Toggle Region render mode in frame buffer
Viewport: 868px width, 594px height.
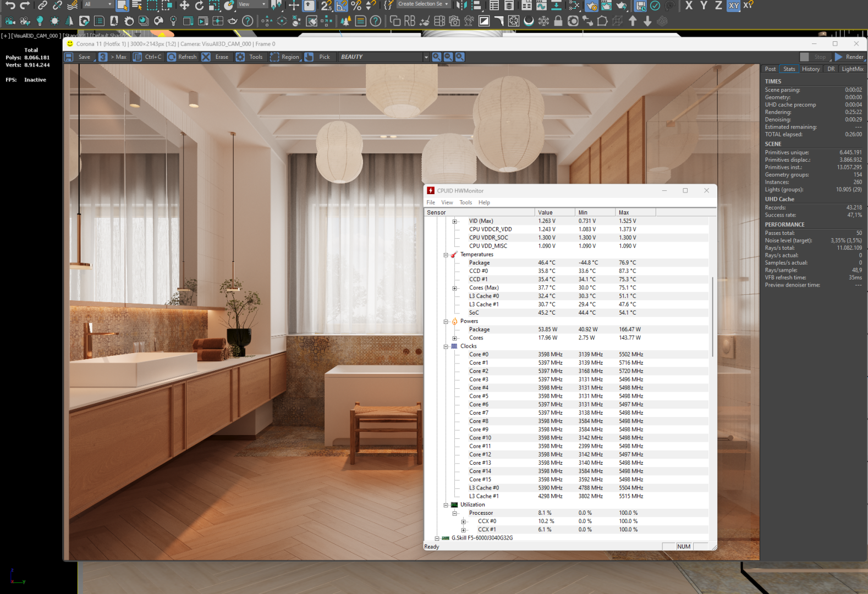[x=275, y=57]
